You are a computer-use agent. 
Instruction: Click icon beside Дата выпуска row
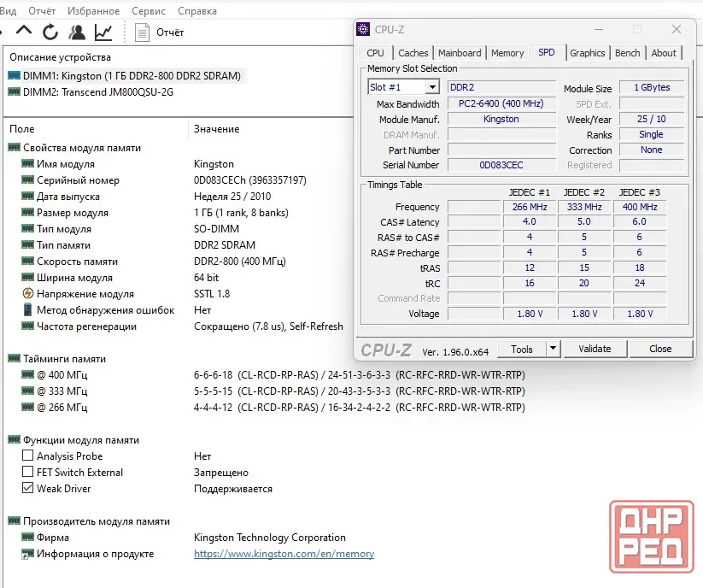pos(28,196)
